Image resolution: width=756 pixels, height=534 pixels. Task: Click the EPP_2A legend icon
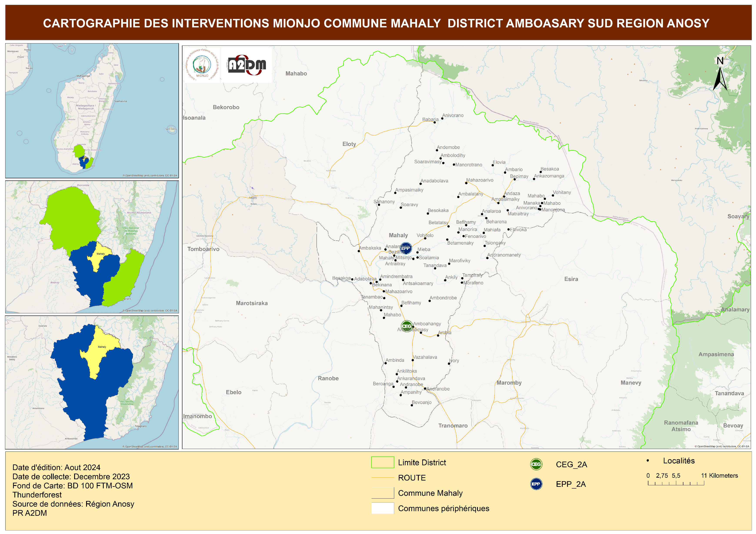[536, 484]
